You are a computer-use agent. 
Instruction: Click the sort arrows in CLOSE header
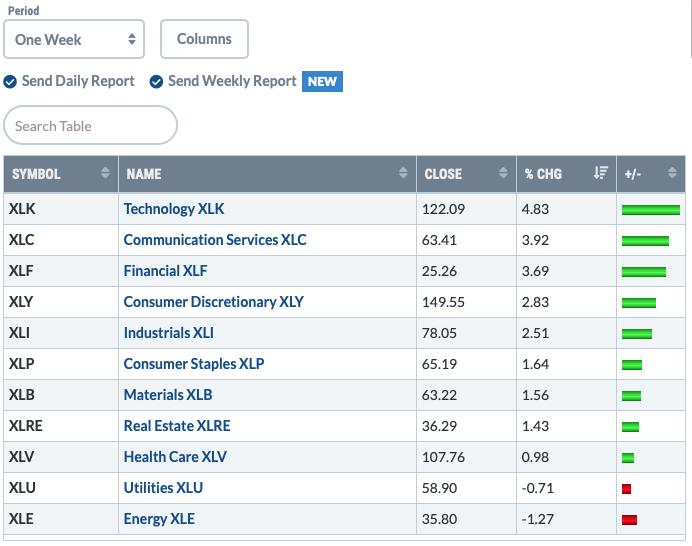(x=503, y=173)
